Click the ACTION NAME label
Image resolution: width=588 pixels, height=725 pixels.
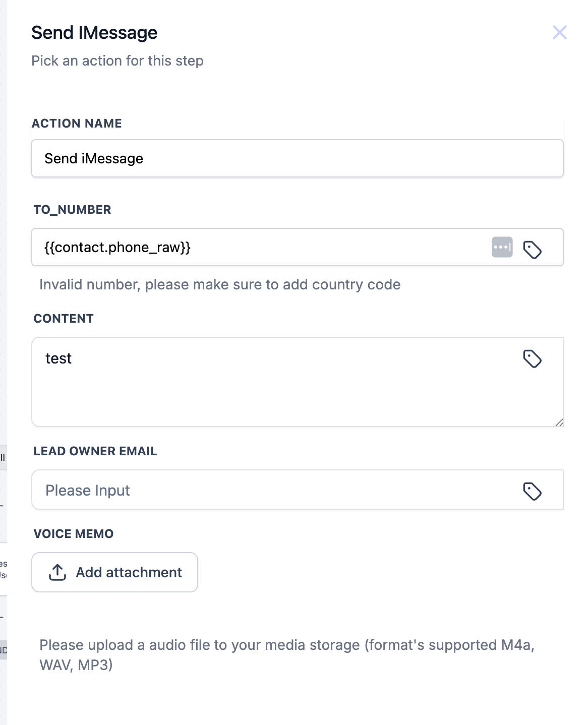click(x=77, y=124)
